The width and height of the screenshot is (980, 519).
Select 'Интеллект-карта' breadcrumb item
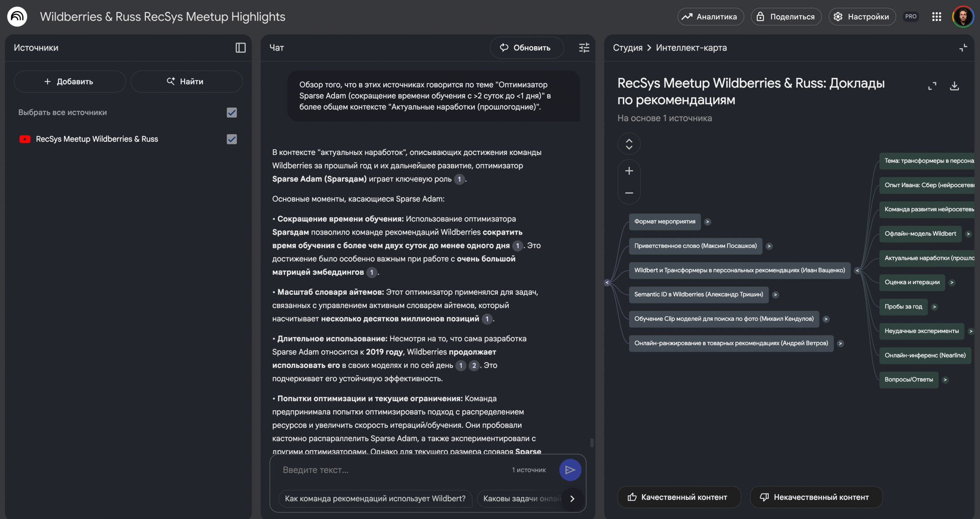point(691,47)
